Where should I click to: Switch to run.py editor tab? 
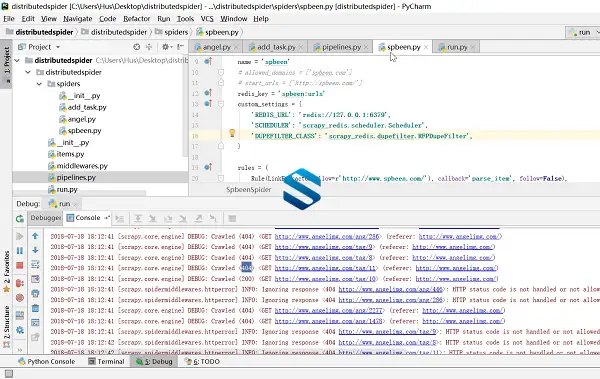pyautogui.click(x=457, y=47)
